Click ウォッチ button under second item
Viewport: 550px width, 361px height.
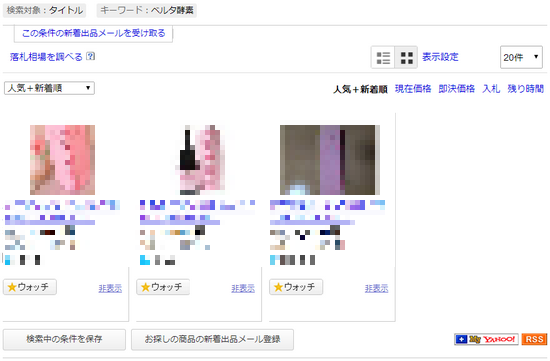click(163, 287)
